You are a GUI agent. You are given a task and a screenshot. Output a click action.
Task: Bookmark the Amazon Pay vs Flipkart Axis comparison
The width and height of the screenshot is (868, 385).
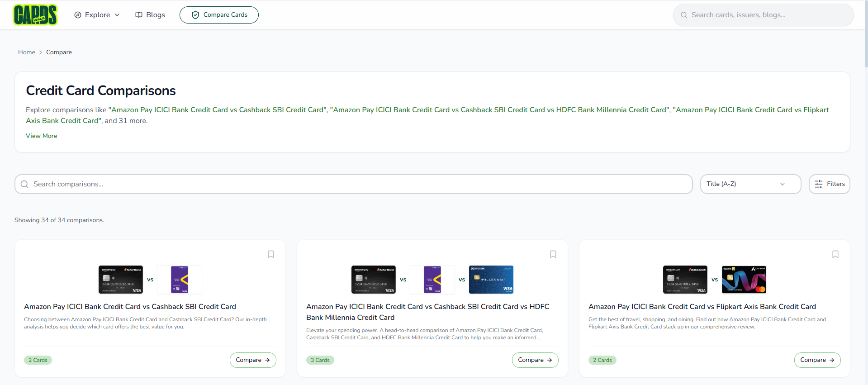click(x=835, y=254)
